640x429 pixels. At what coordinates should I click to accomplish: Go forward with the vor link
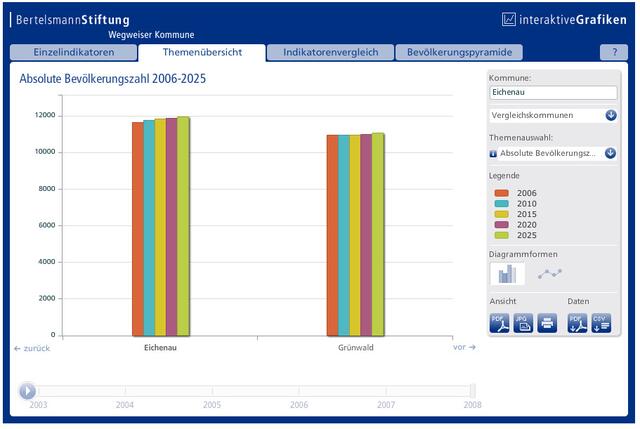tap(464, 347)
